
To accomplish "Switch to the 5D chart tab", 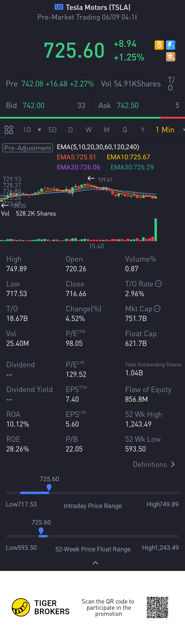I will 52,130.
